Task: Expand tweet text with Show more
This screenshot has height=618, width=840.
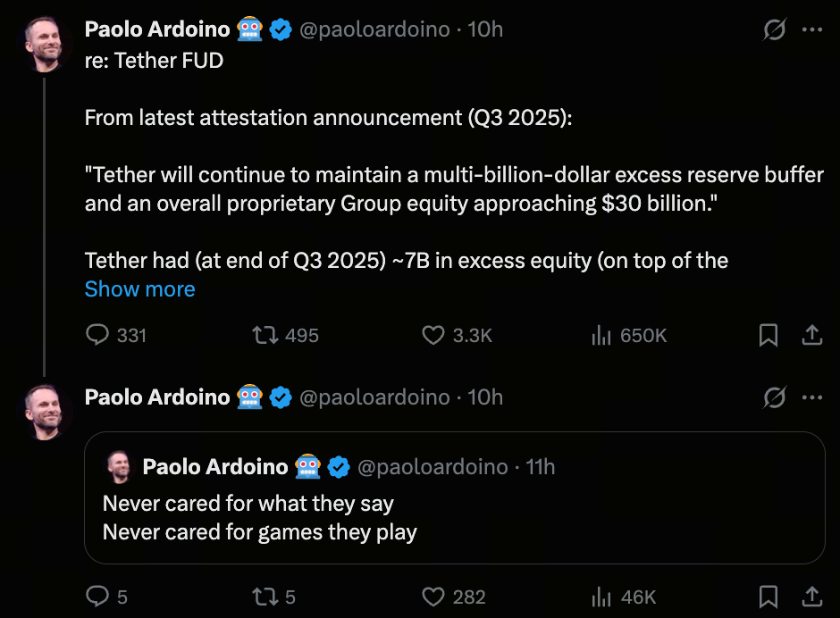Action: point(139,289)
